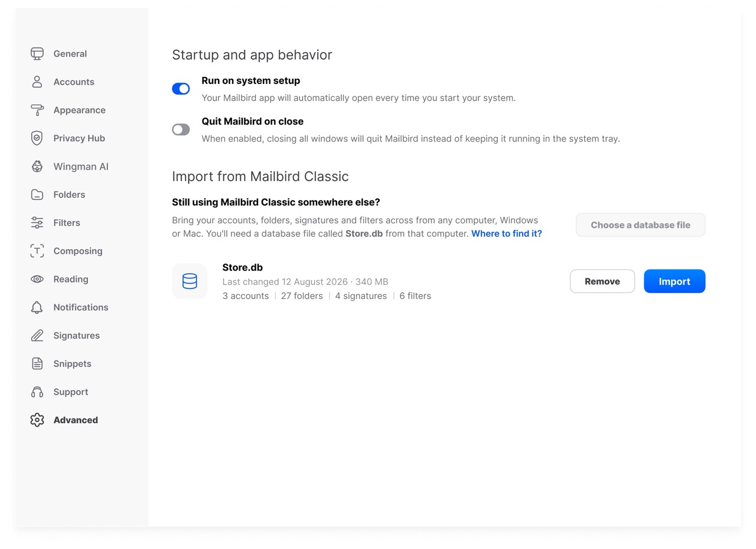Disable the Run on system setup toggle
Viewport: 756px width, 549px height.
point(181,89)
